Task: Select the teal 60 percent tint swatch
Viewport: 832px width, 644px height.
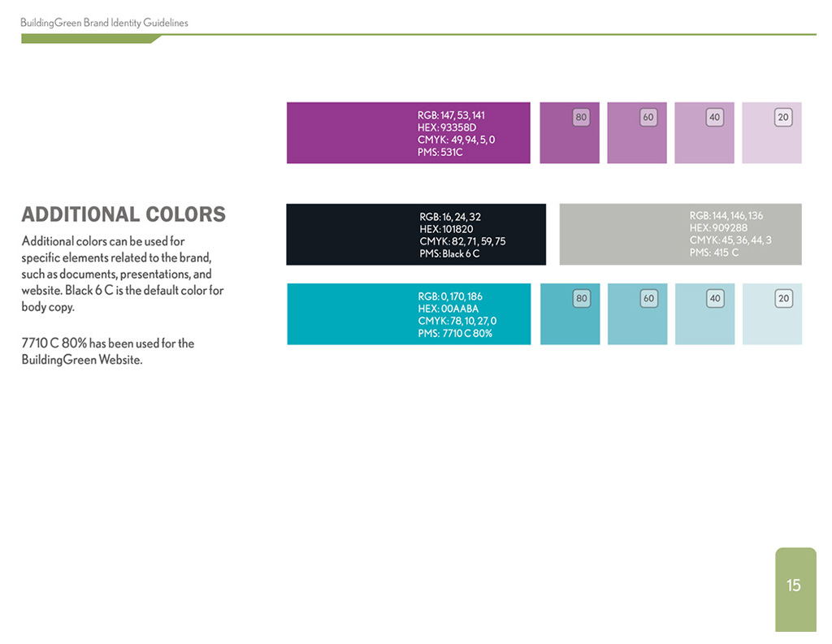Action: point(637,314)
